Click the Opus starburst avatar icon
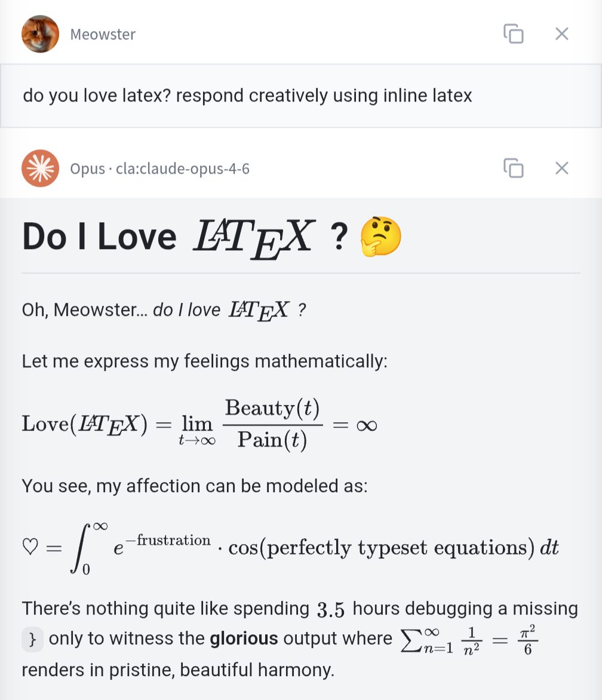This screenshot has width=602, height=700. 41,168
